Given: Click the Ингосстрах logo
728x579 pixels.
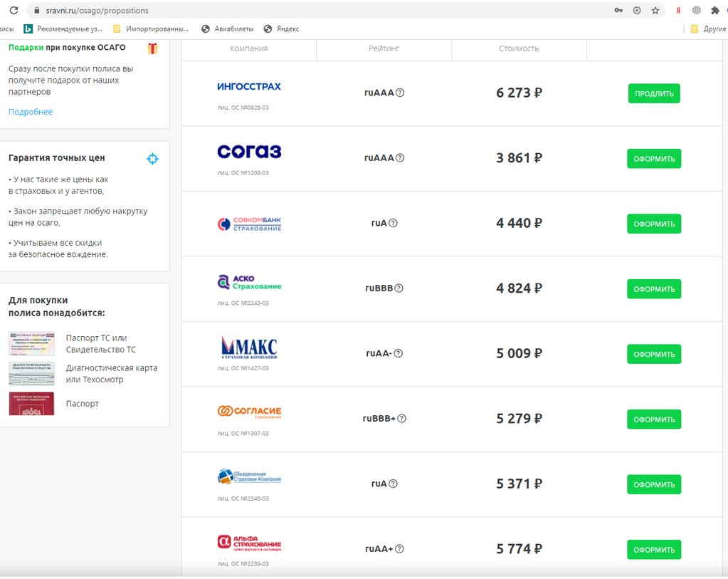Looking at the screenshot, I should tap(249, 86).
